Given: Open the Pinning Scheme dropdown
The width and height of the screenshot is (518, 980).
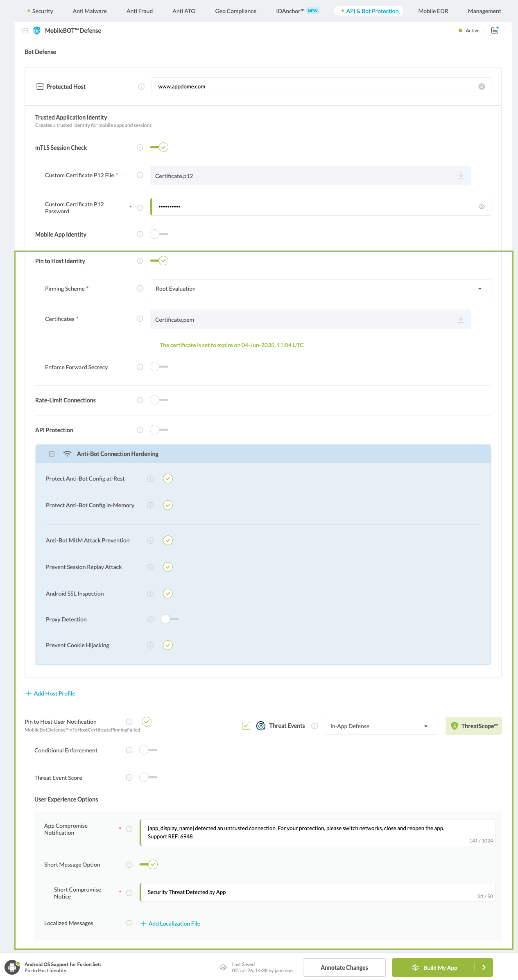Looking at the screenshot, I should 321,288.
